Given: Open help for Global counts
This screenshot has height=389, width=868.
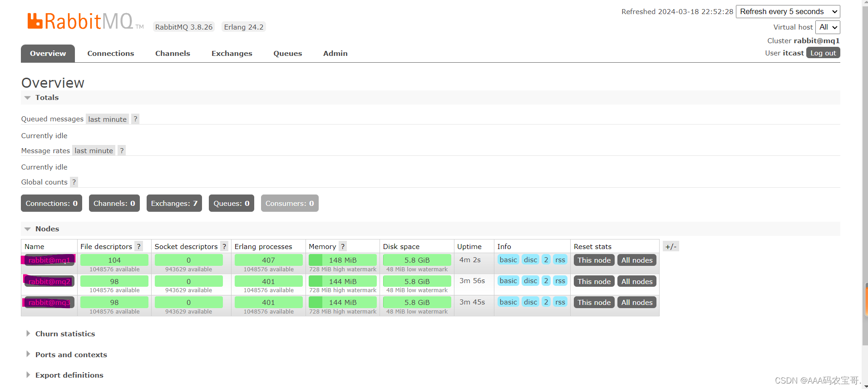Looking at the screenshot, I should tap(74, 182).
